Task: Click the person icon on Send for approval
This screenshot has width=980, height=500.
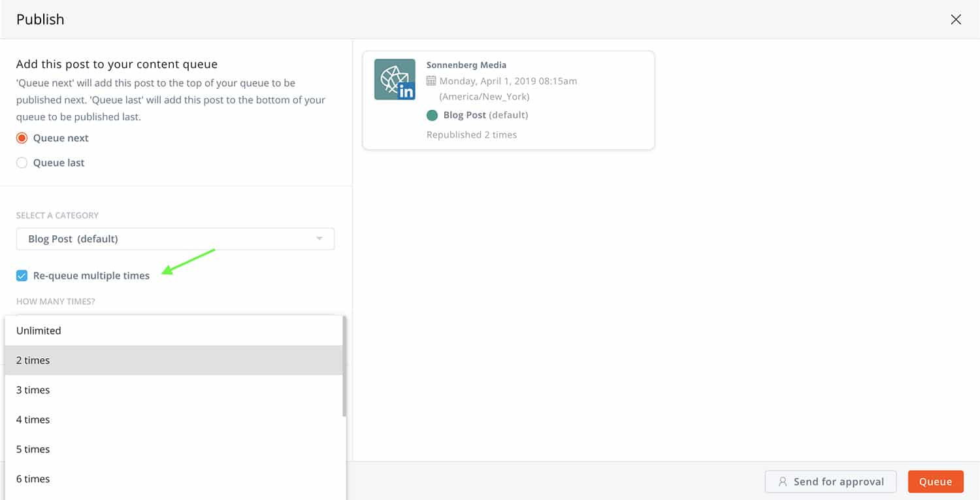Action: 783,482
